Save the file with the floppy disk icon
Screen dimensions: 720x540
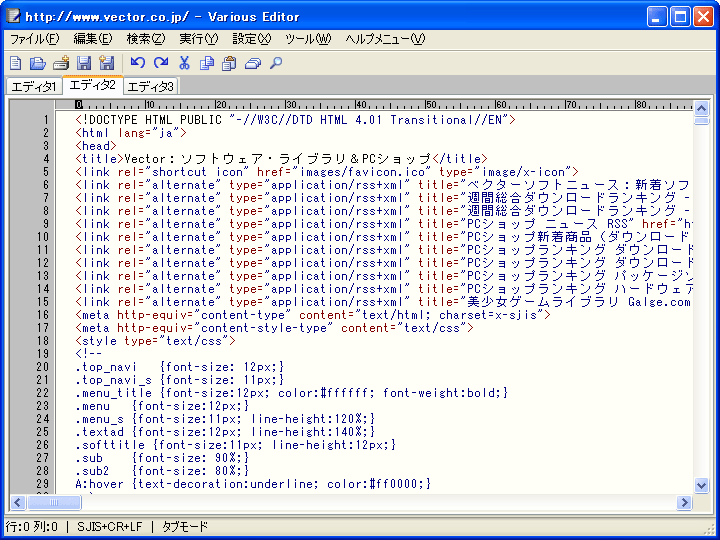84,63
